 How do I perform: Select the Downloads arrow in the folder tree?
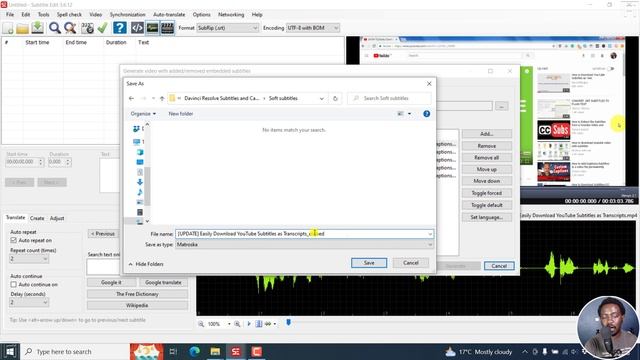click(x=140, y=182)
